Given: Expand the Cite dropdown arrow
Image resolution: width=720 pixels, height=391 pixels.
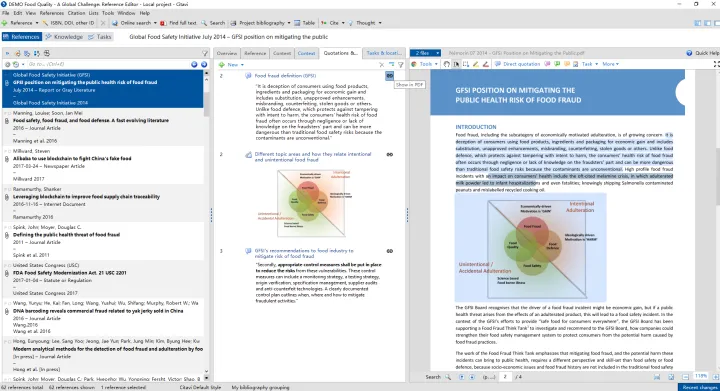Looking at the screenshot, I should tap(343, 22).
